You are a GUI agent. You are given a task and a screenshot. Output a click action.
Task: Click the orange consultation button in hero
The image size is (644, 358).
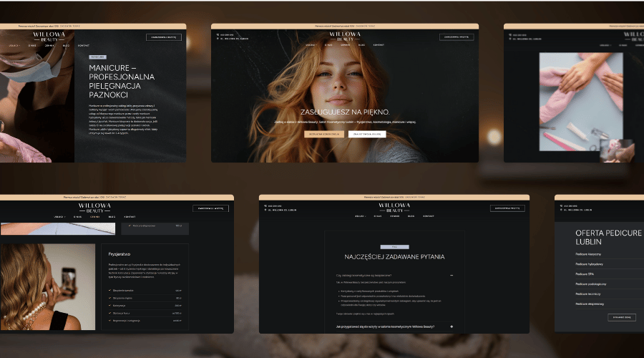point(324,134)
